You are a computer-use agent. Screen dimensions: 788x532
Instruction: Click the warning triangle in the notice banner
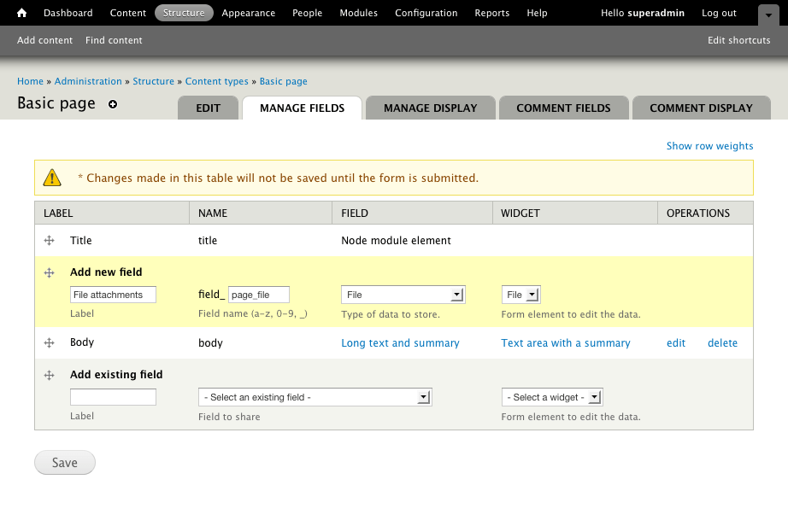click(x=51, y=177)
